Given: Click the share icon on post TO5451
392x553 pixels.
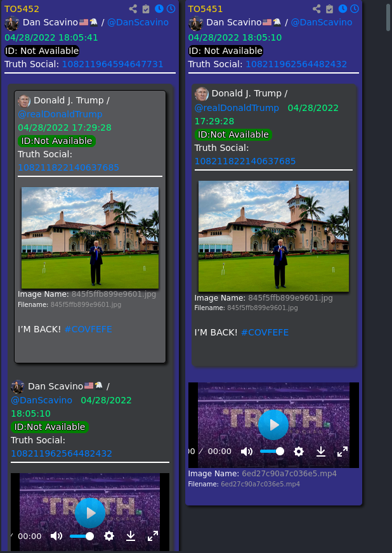Looking at the screenshot, I should (317, 9).
